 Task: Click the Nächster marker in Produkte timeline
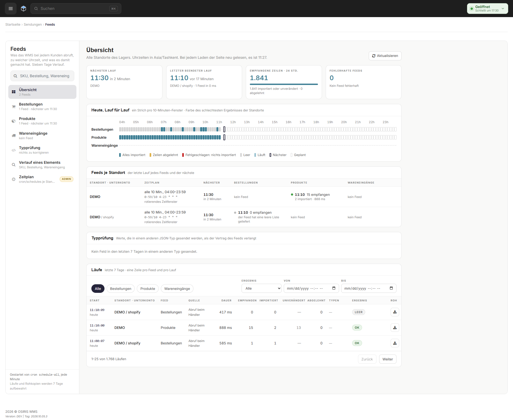coord(224,137)
